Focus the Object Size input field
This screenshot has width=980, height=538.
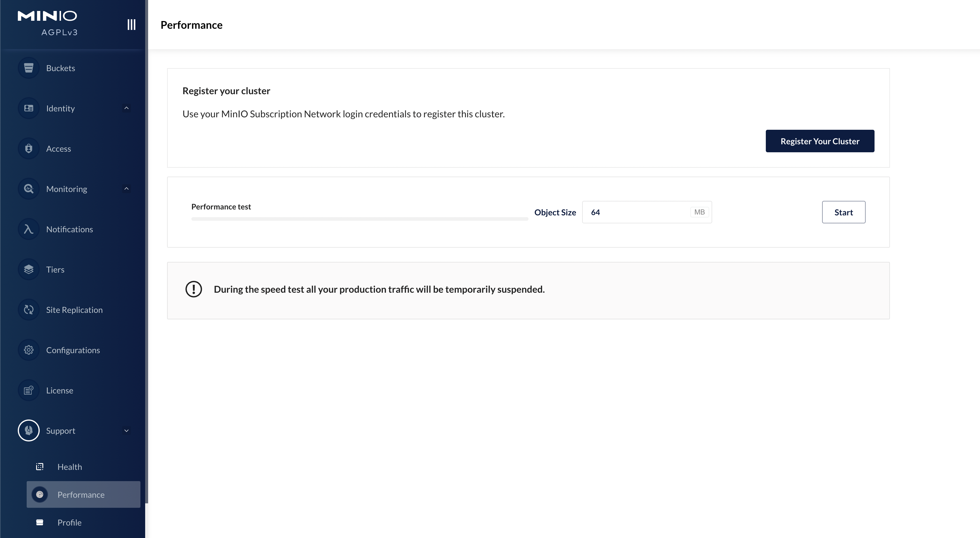(637, 212)
